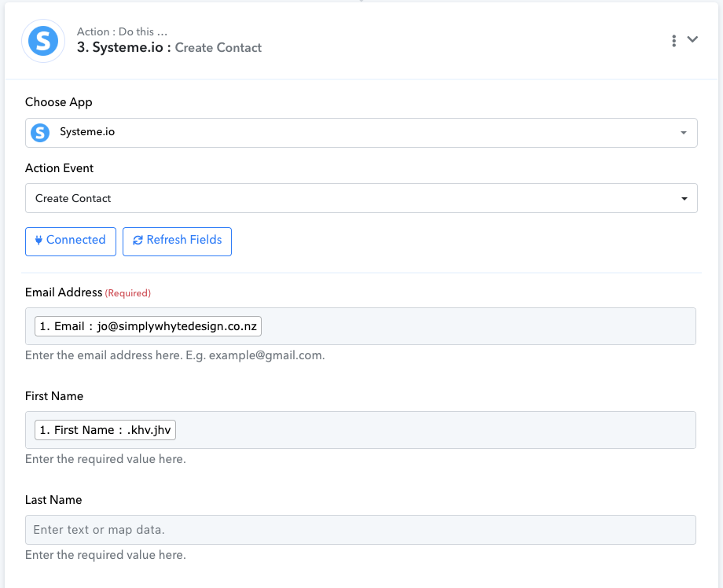Click the Last Name input field
Screen dimensions: 723x588
click(x=361, y=530)
